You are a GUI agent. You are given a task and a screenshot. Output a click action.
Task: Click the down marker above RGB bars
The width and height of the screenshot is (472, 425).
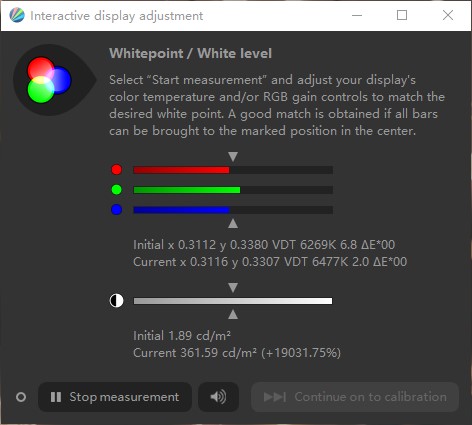[x=233, y=156]
